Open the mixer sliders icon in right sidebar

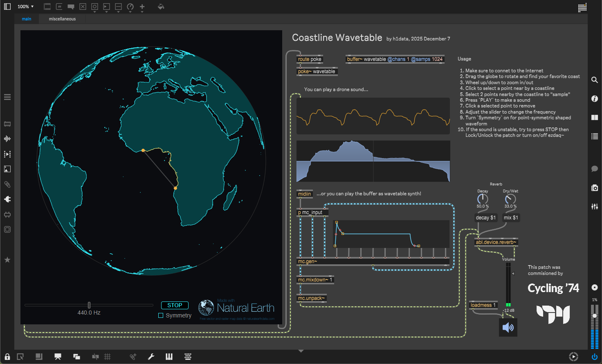point(595,207)
